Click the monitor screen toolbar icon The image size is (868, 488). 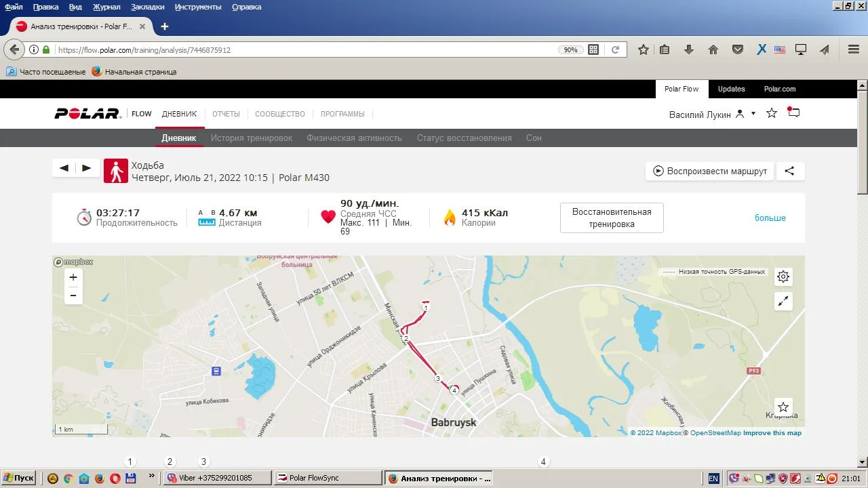point(801,49)
